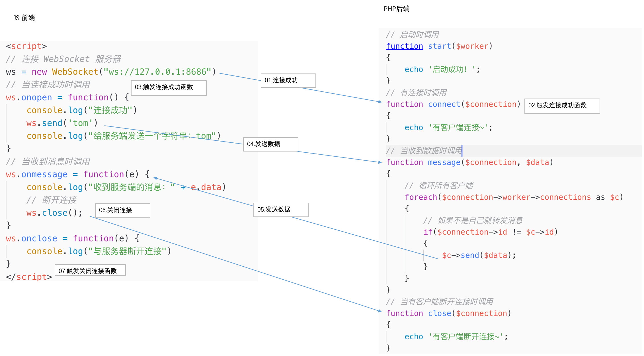The height and width of the screenshot is (356, 644).
Task: Click the $c->send($data); statement
Action: (479, 255)
